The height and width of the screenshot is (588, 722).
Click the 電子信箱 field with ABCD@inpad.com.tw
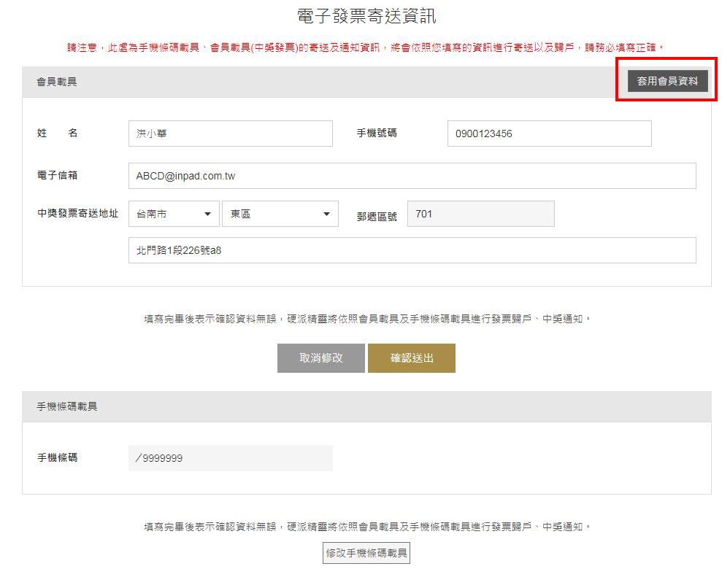point(412,176)
